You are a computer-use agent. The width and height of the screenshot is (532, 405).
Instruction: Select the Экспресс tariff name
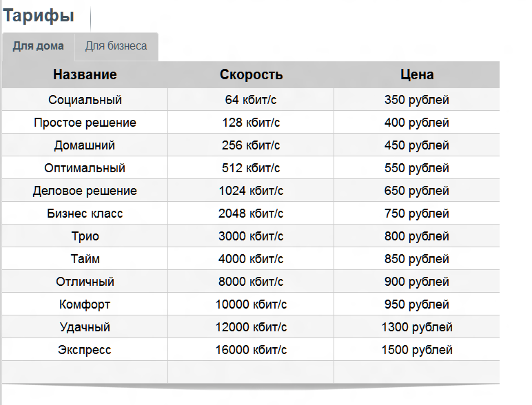pyautogui.click(x=85, y=350)
